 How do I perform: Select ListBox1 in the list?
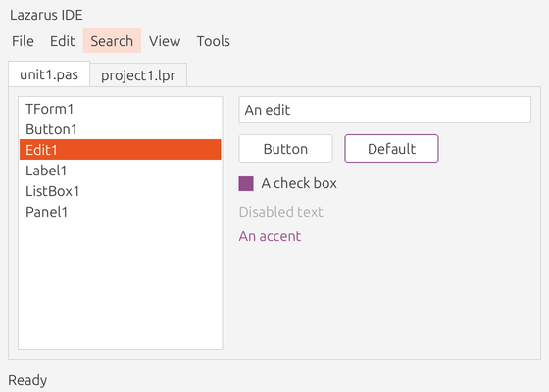pos(120,191)
